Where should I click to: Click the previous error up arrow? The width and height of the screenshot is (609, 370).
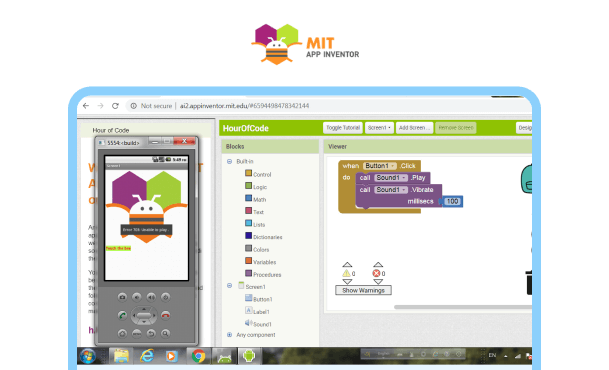378,265
